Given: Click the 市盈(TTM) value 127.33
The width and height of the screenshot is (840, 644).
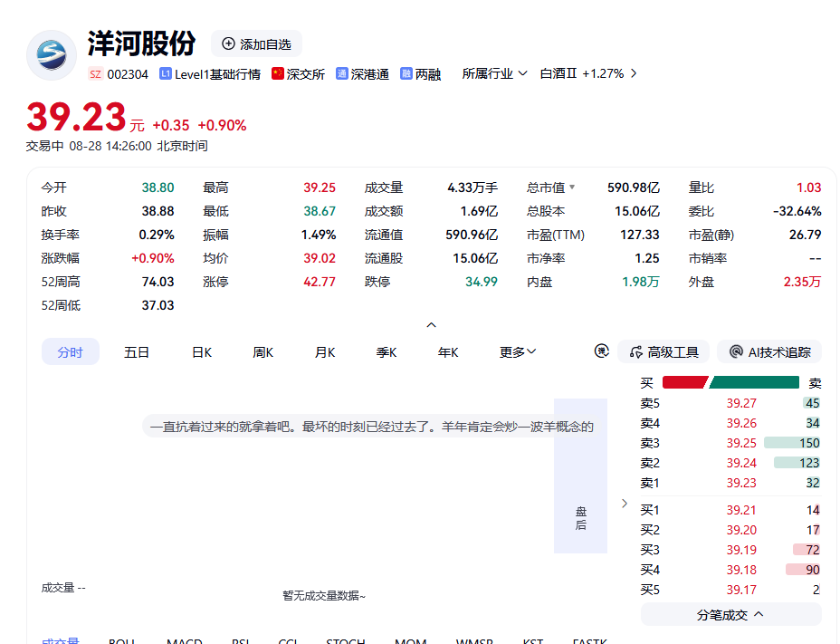Looking at the screenshot, I should pyautogui.click(x=640, y=235).
